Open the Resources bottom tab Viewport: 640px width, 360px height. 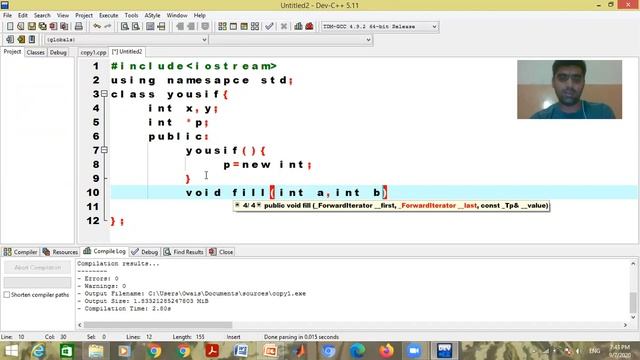tap(60, 252)
